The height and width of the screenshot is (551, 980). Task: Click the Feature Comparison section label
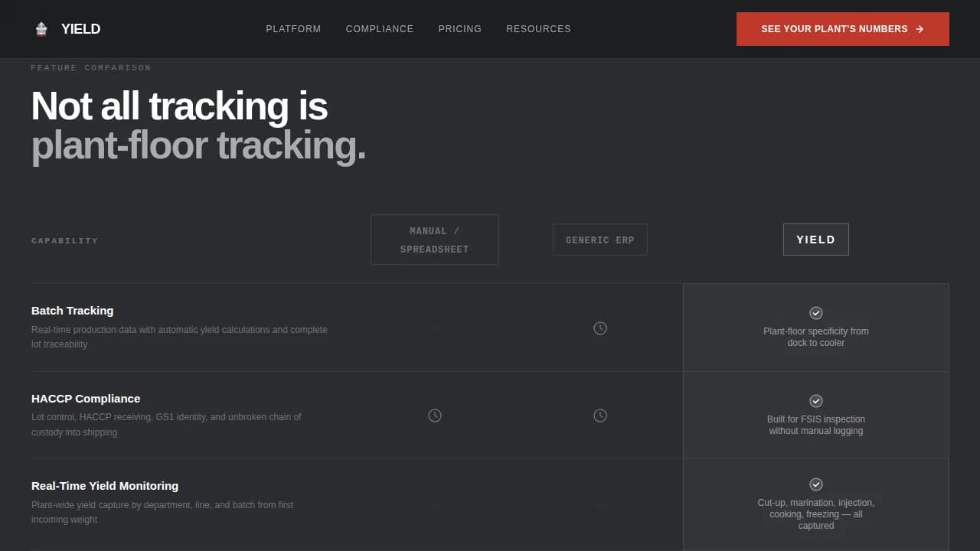(91, 68)
